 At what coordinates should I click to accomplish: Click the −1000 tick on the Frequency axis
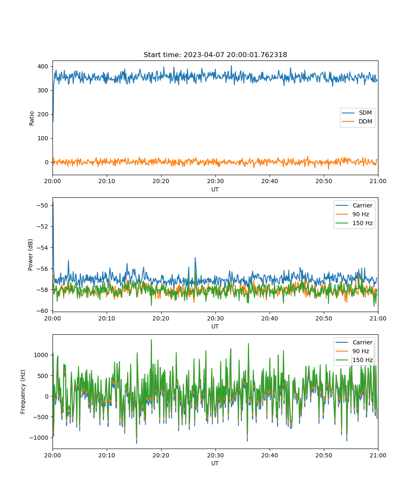(x=39, y=437)
